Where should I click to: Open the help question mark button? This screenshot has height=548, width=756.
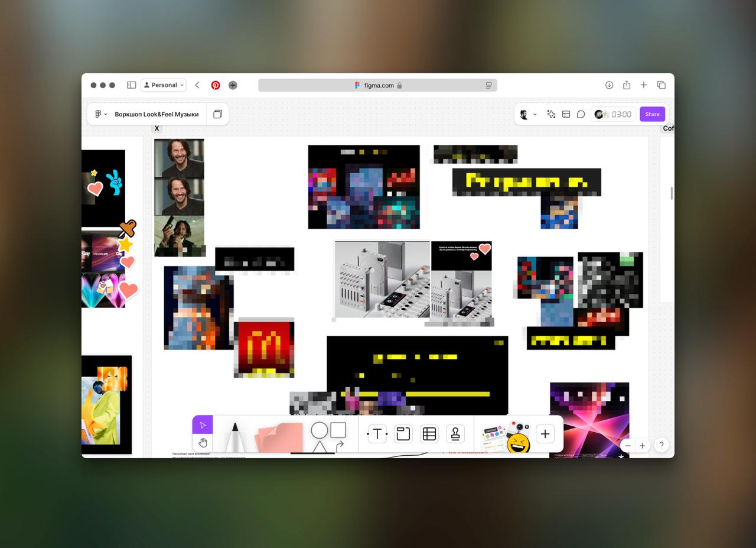point(661,445)
